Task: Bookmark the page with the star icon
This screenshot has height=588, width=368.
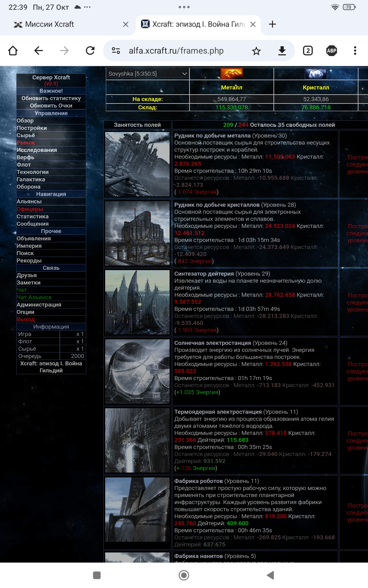Action: tap(256, 51)
